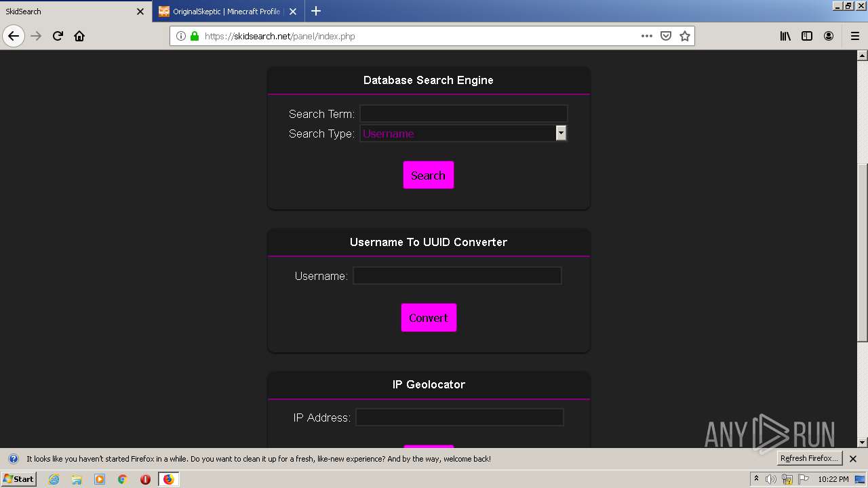Image resolution: width=868 pixels, height=488 pixels.
Task: Launch Google Chrome from the taskbar
Action: tap(123, 479)
